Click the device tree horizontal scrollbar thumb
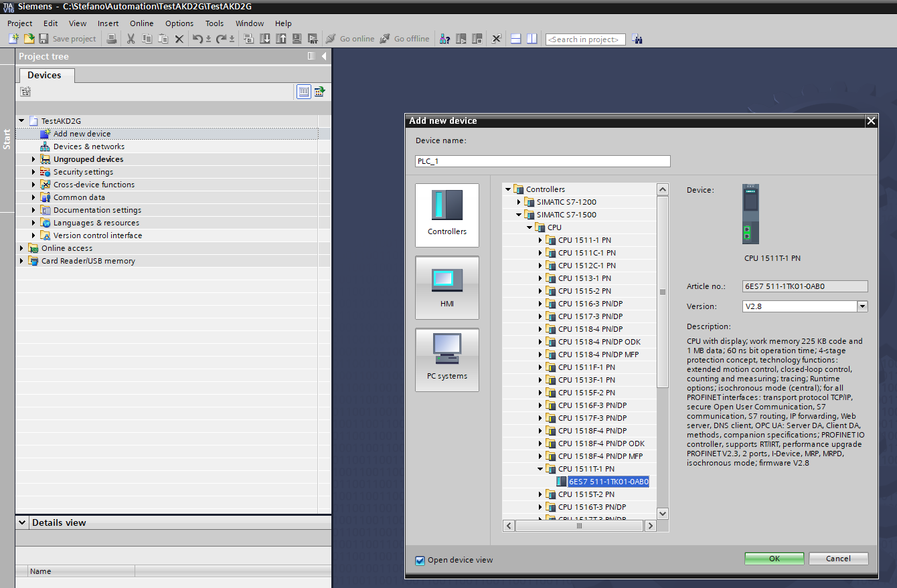This screenshot has height=588, width=897. coord(580,526)
